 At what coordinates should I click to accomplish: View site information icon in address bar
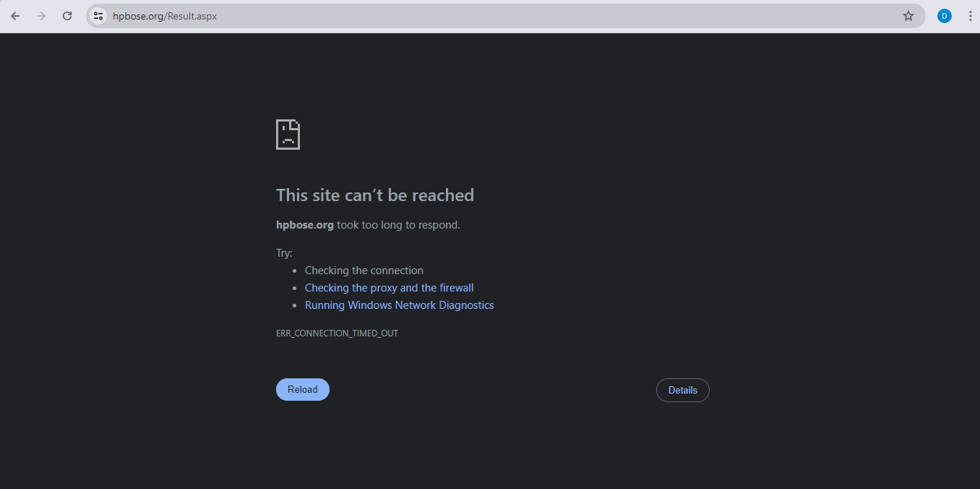(x=98, y=16)
